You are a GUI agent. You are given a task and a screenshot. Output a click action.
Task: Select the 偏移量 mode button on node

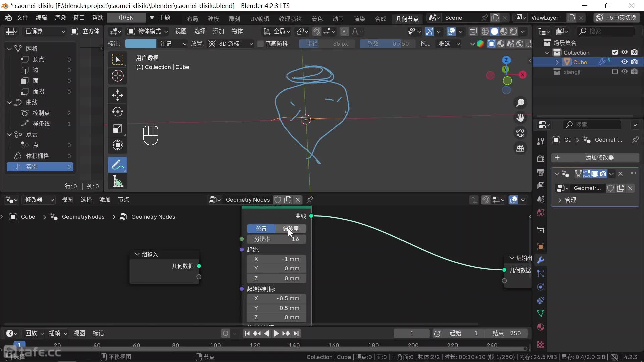290,229
